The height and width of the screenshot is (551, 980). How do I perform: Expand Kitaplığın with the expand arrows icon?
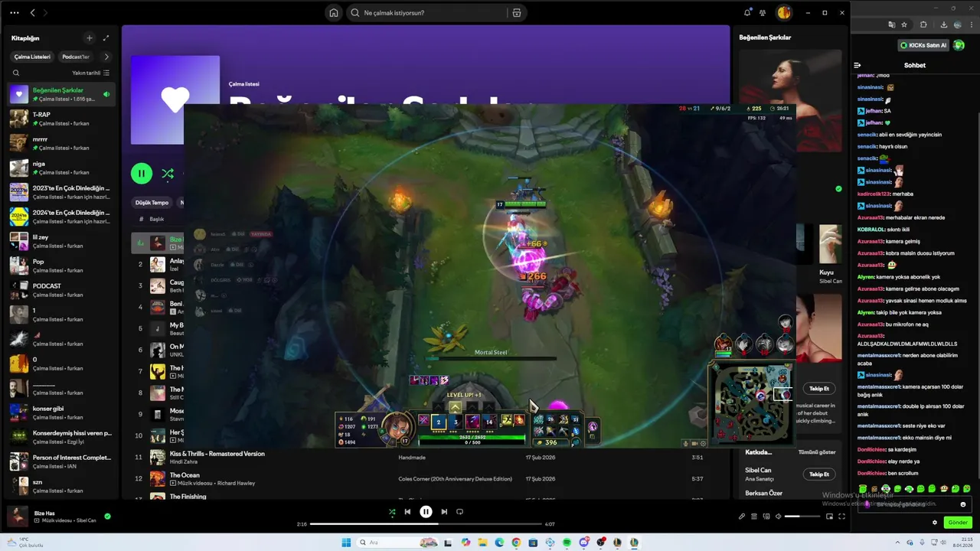106,37
